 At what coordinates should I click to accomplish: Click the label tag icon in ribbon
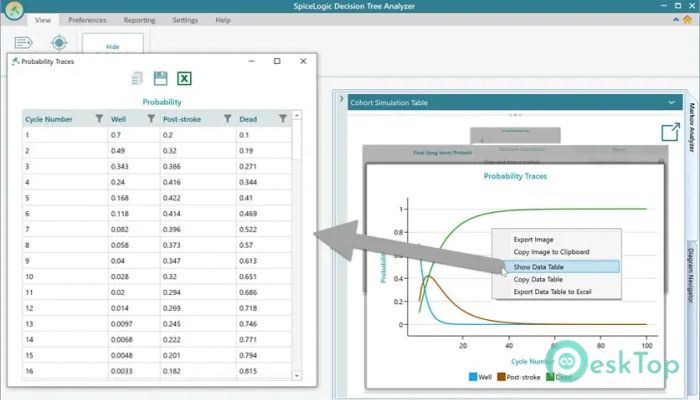[x=23, y=42]
